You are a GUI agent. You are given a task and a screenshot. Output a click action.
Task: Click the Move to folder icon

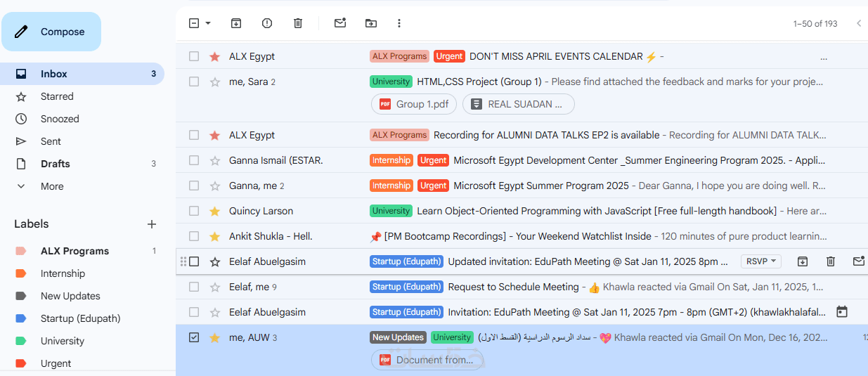[371, 23]
